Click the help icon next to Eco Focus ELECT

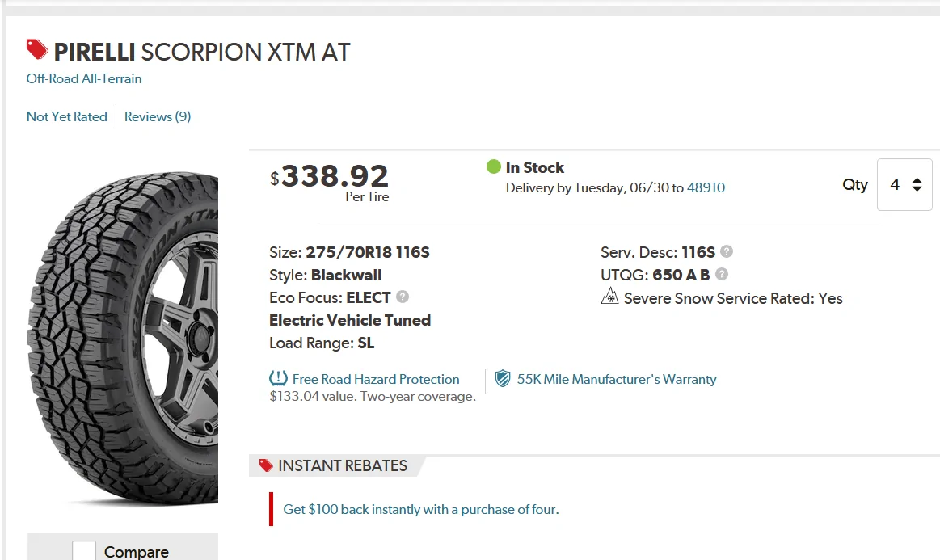tap(403, 297)
